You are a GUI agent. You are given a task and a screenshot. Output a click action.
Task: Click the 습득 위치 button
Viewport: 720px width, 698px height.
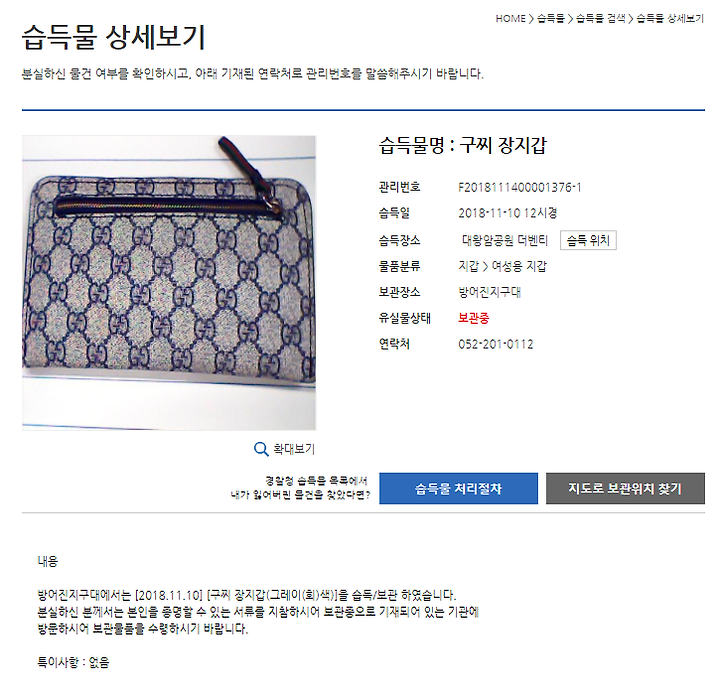pos(588,240)
